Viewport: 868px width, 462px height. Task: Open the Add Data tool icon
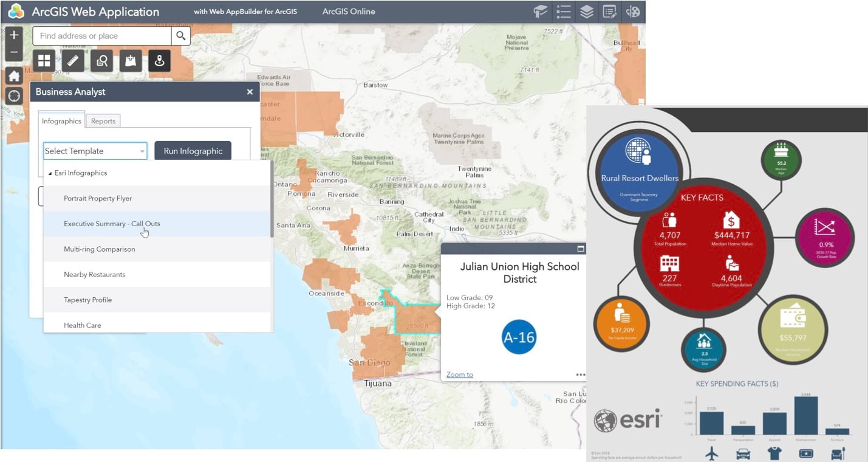click(131, 60)
